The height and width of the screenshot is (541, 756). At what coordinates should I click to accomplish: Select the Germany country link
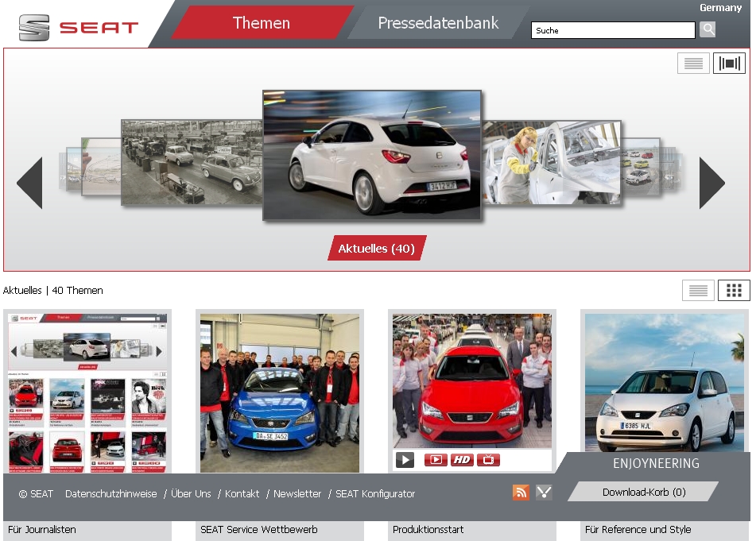(x=720, y=8)
